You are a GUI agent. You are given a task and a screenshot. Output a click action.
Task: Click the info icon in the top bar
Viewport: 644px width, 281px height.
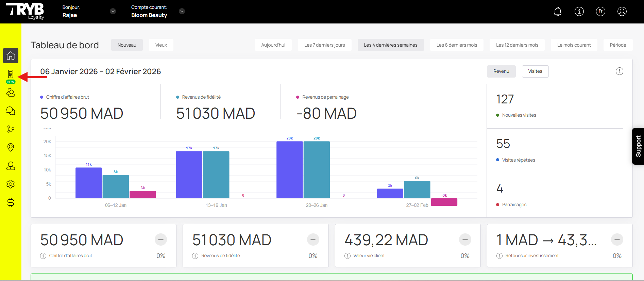[x=579, y=12]
